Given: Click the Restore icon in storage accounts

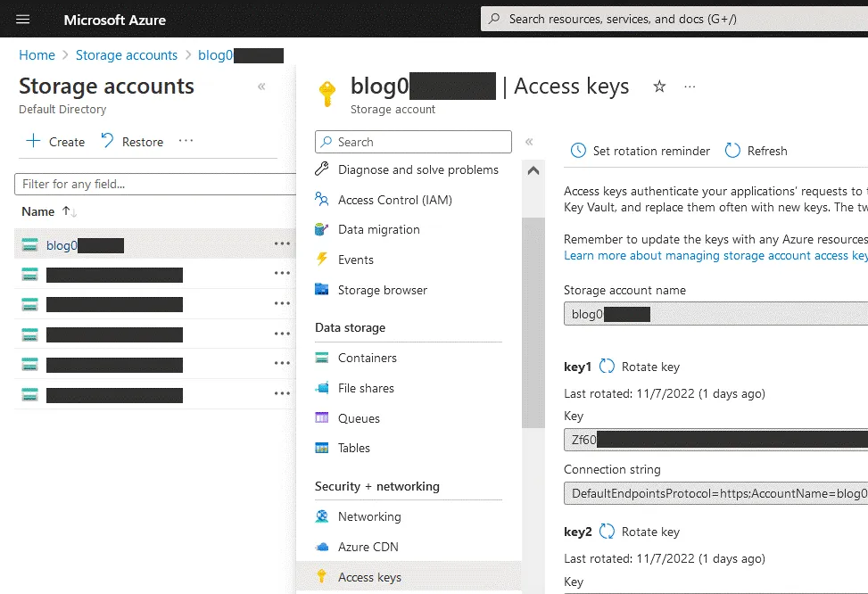Looking at the screenshot, I should point(107,141).
